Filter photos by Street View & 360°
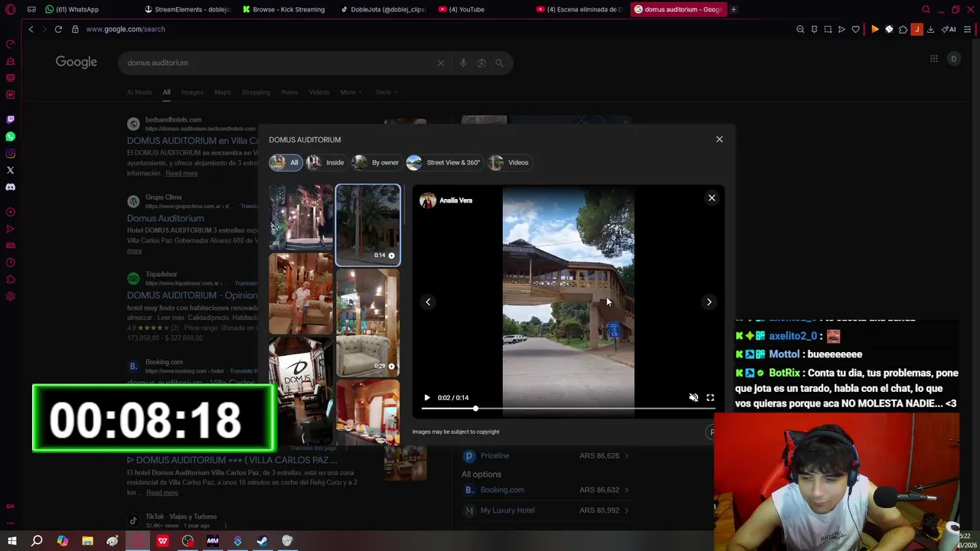Image resolution: width=980 pixels, height=551 pixels. [x=444, y=162]
